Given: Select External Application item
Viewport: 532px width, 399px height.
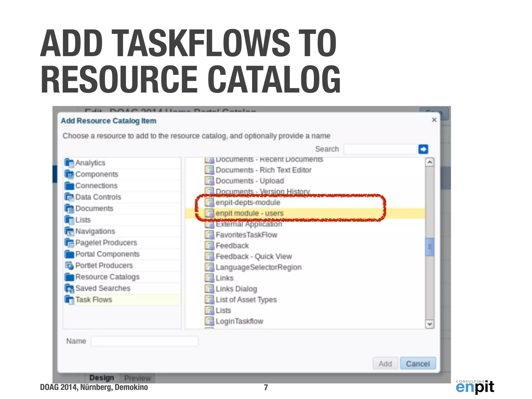Looking at the screenshot, I should pos(249,224).
